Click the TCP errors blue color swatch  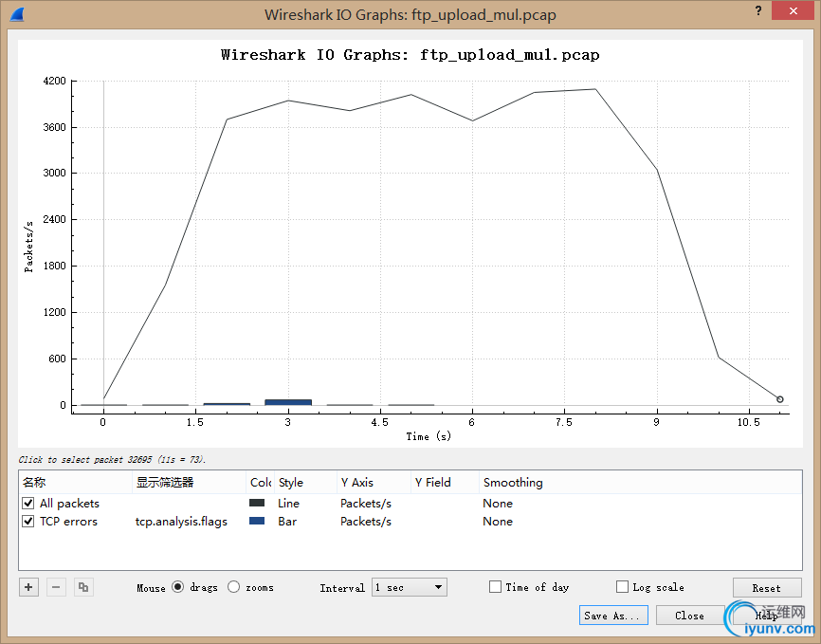257,521
